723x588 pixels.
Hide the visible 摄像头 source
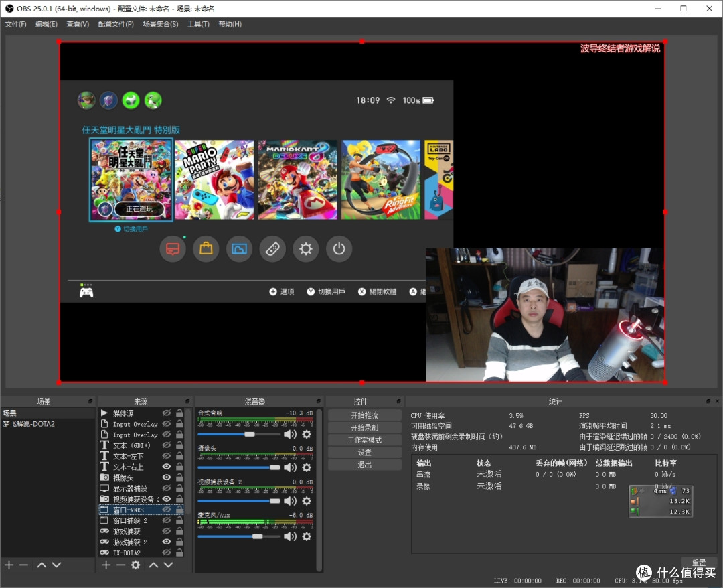pos(167,477)
